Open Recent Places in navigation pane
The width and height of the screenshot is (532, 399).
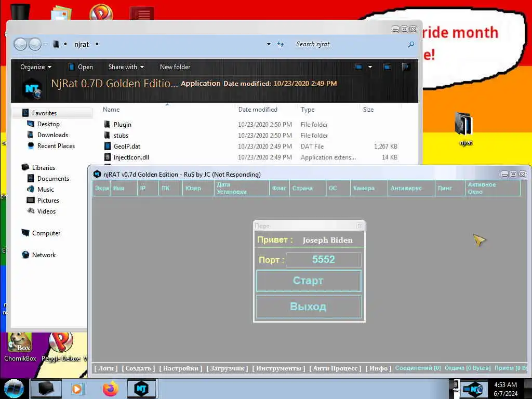coord(56,146)
